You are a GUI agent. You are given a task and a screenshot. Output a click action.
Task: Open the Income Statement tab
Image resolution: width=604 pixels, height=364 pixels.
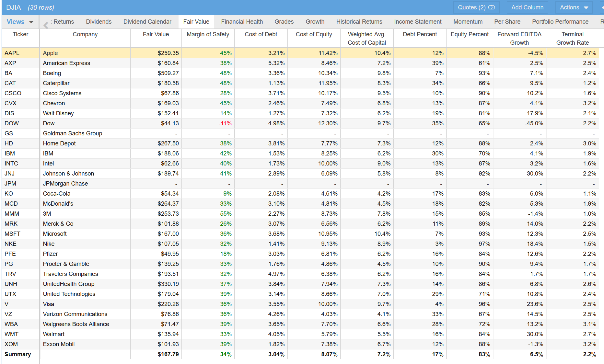(x=418, y=22)
